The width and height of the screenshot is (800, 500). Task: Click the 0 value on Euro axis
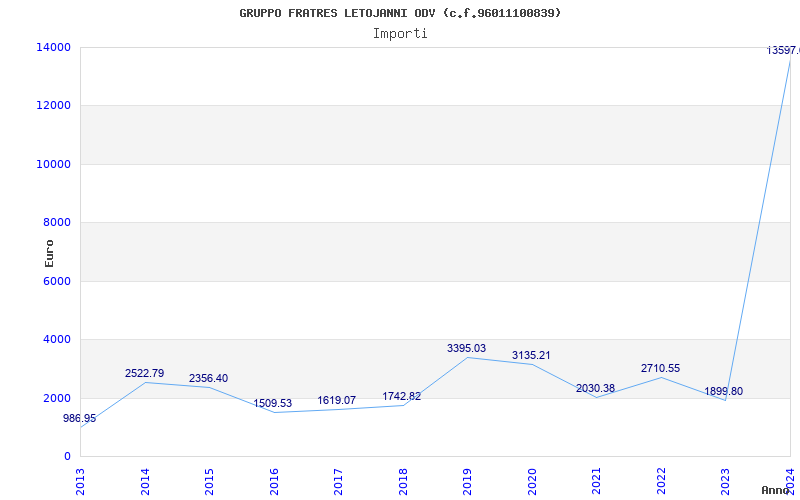tap(67, 457)
